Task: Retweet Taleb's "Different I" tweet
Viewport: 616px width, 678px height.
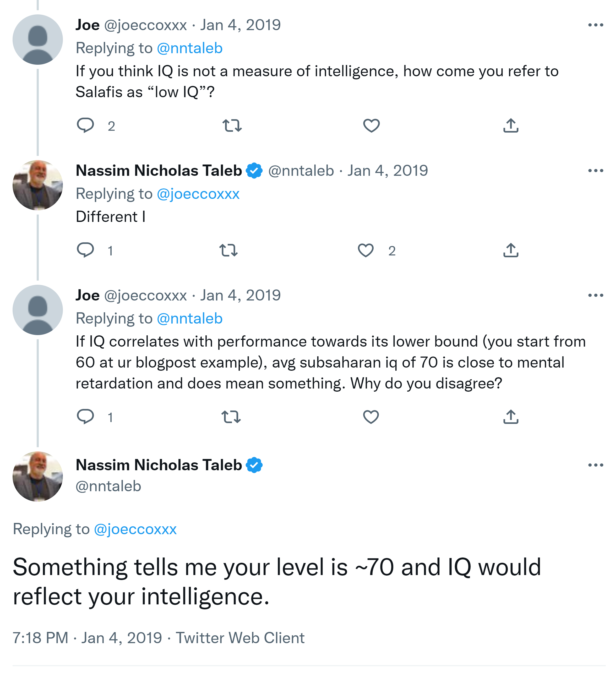Action: (228, 250)
